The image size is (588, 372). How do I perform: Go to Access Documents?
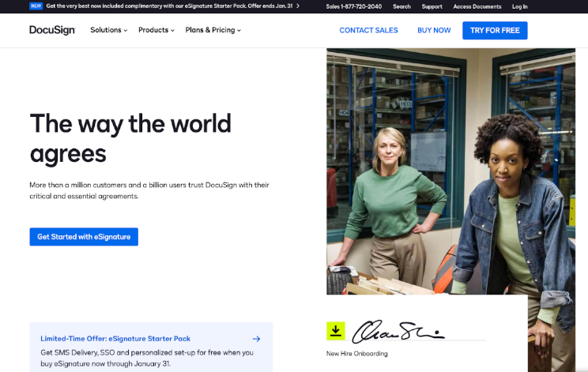[477, 6]
